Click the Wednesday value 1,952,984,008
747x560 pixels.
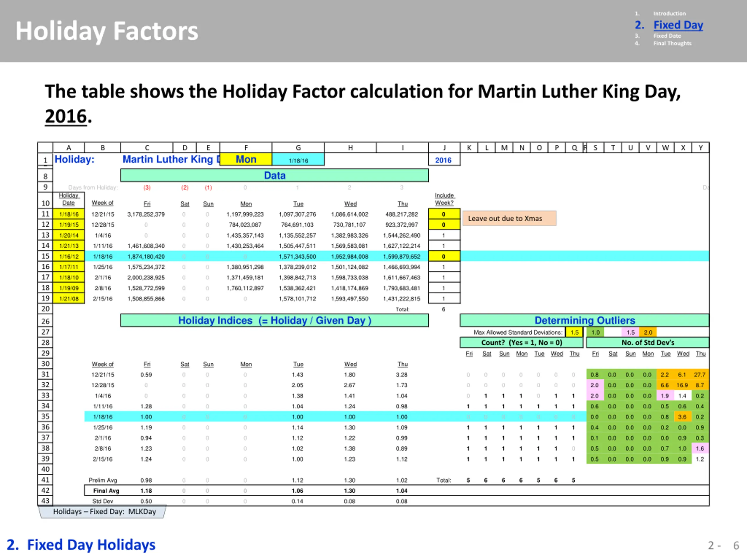click(x=350, y=257)
